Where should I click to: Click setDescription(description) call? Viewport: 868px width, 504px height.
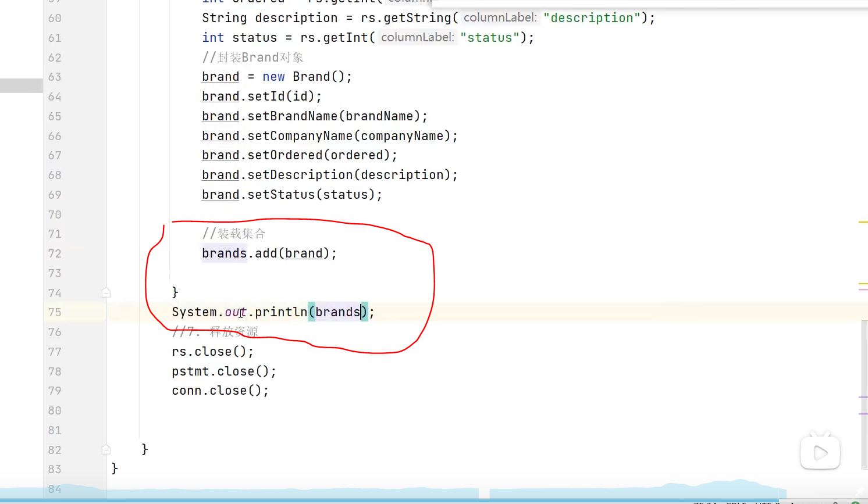point(349,175)
